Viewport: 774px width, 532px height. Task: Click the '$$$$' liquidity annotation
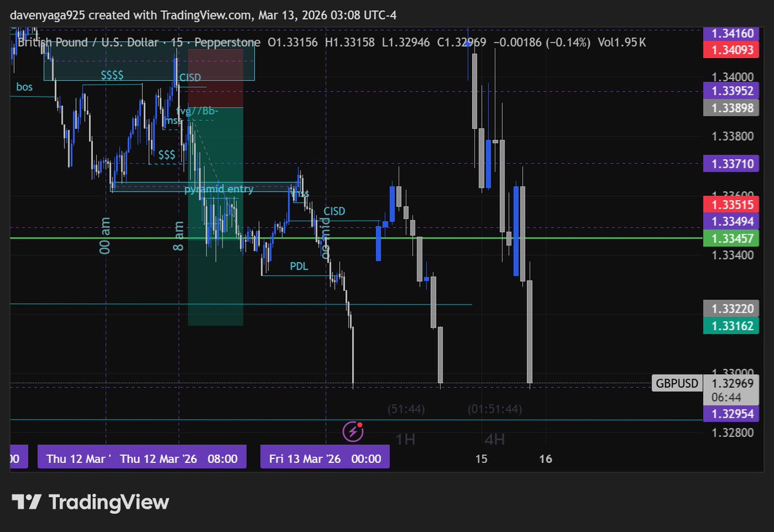click(x=112, y=75)
